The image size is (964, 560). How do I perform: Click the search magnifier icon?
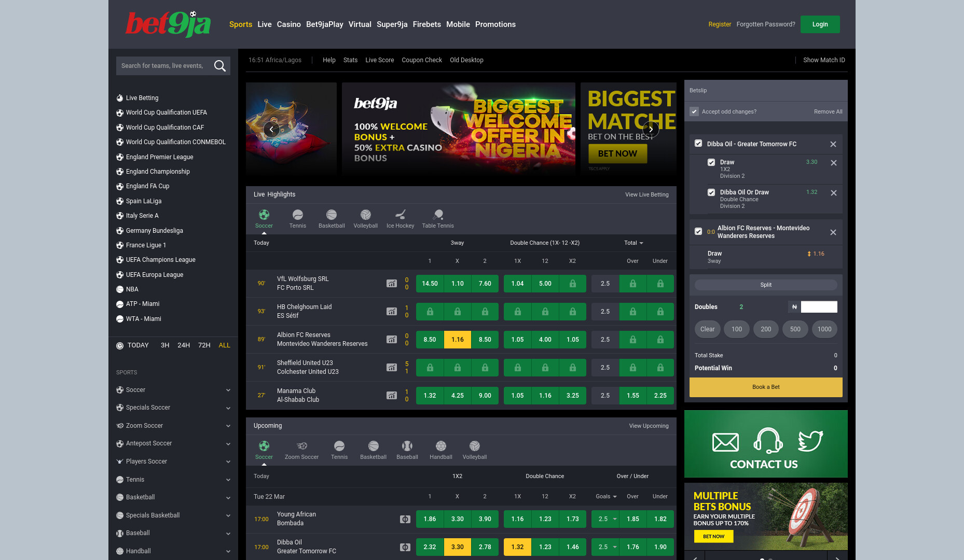(219, 66)
